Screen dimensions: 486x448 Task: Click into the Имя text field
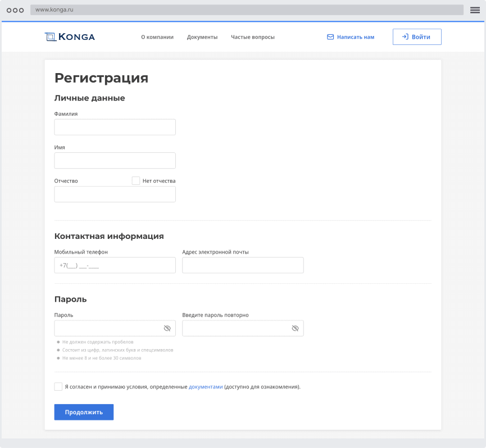point(115,161)
